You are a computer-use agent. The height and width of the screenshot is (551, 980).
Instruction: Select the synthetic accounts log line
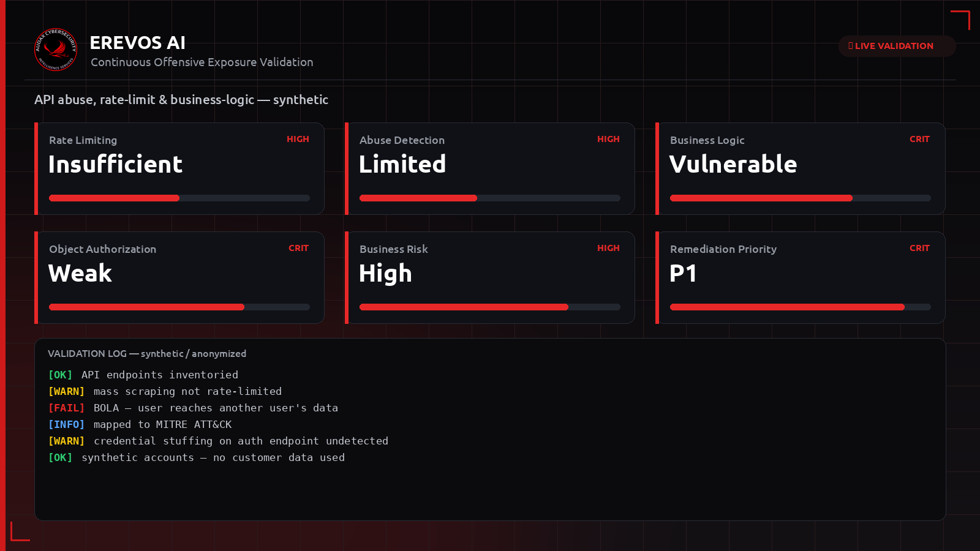197,457
